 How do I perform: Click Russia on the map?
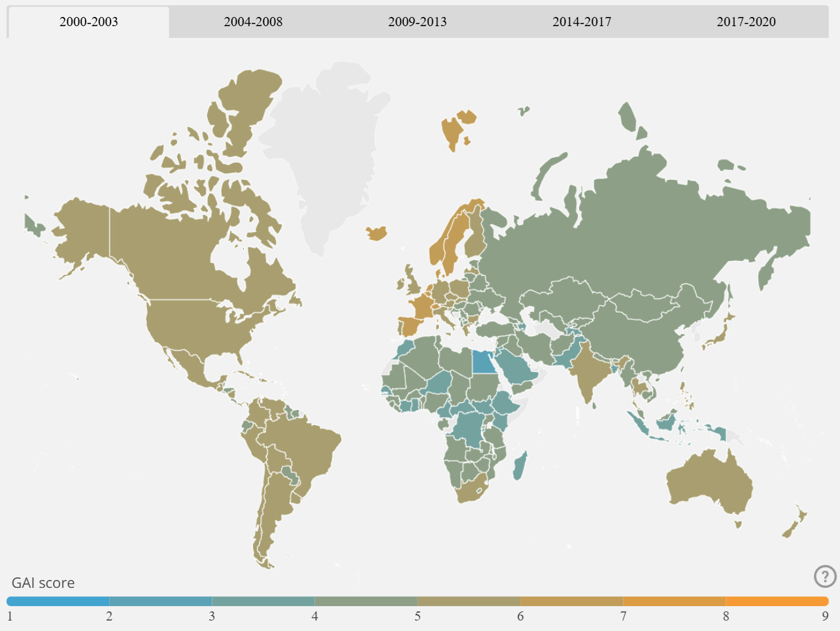tap(628, 242)
